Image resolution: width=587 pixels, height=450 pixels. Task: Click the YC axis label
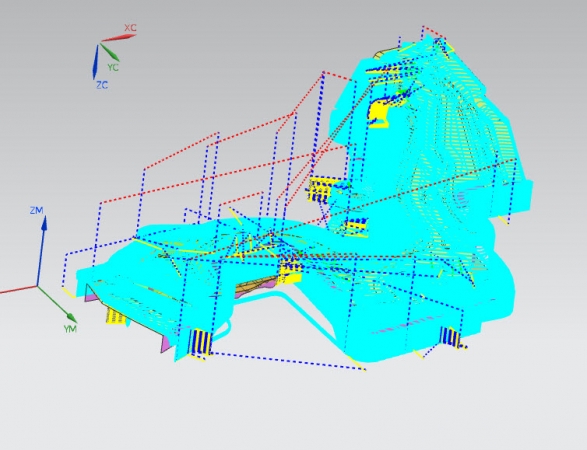(113, 67)
